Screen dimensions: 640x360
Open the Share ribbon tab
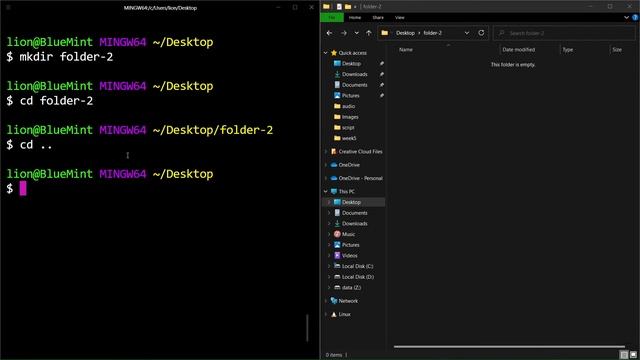coord(378,18)
